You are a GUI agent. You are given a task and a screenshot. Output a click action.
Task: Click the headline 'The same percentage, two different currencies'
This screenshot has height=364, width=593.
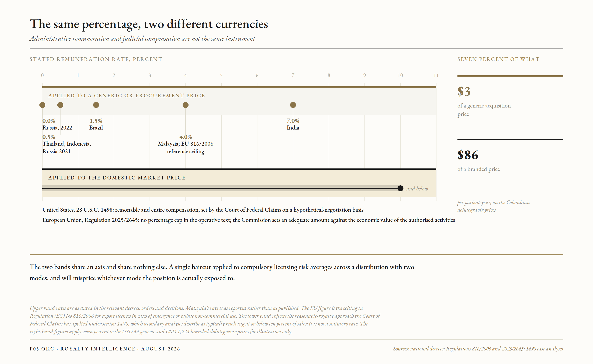click(x=149, y=24)
